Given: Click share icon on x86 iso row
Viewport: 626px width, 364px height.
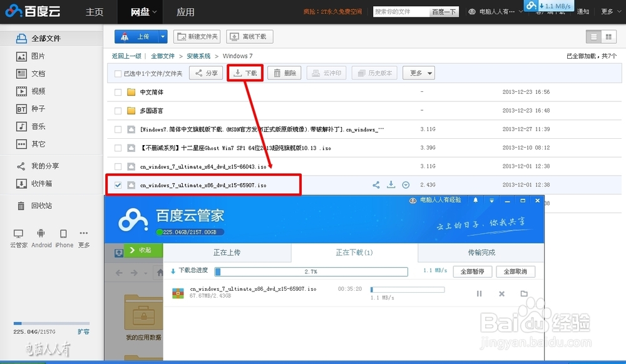Looking at the screenshot, I should [x=376, y=185].
